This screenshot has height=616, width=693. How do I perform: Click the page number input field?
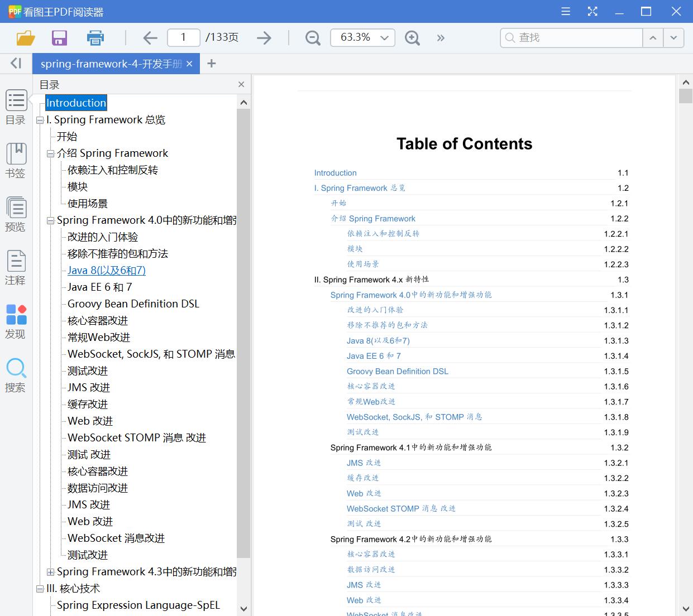click(184, 38)
